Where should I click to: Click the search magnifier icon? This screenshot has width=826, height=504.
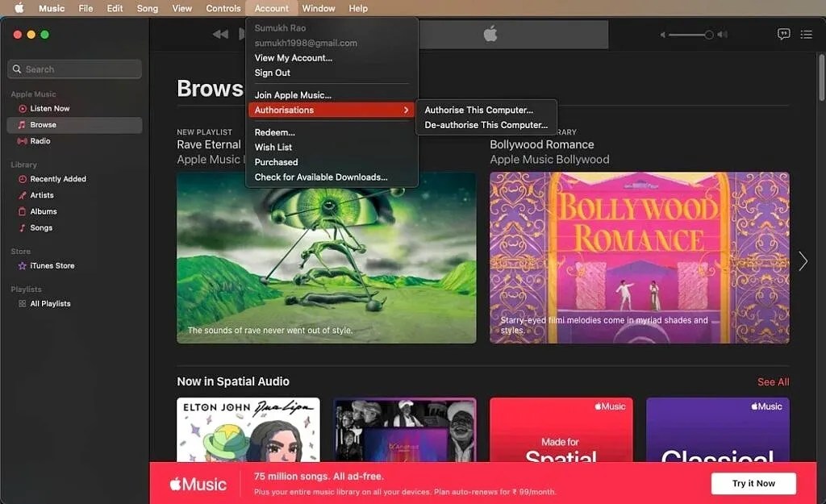click(17, 69)
